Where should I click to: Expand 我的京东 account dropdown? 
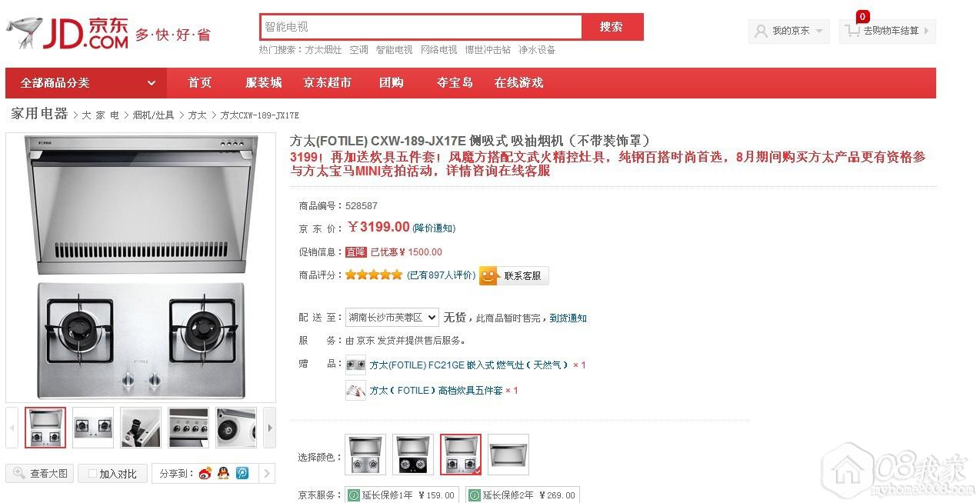pyautogui.click(x=789, y=31)
